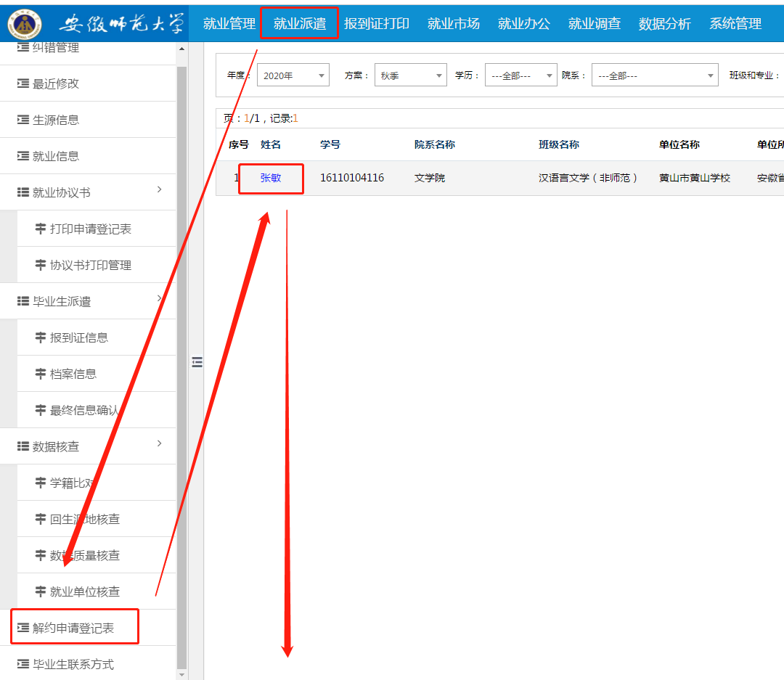Viewport: 784px width, 680px height.
Task: Open 解约申请登记表 in the sidebar
Action: (73, 628)
